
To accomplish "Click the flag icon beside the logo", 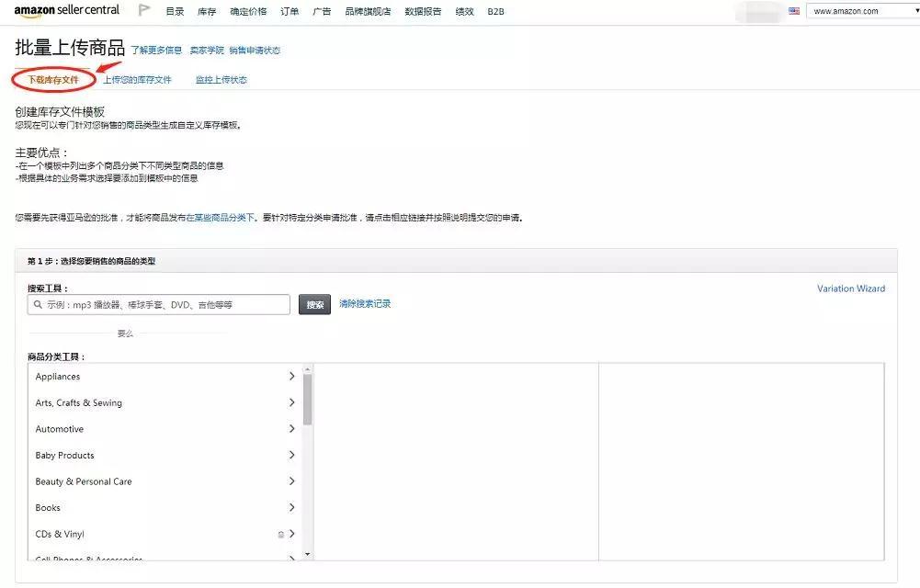I will click(144, 10).
